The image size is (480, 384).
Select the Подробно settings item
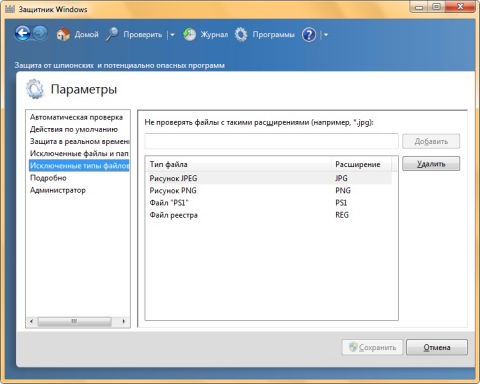(x=48, y=178)
